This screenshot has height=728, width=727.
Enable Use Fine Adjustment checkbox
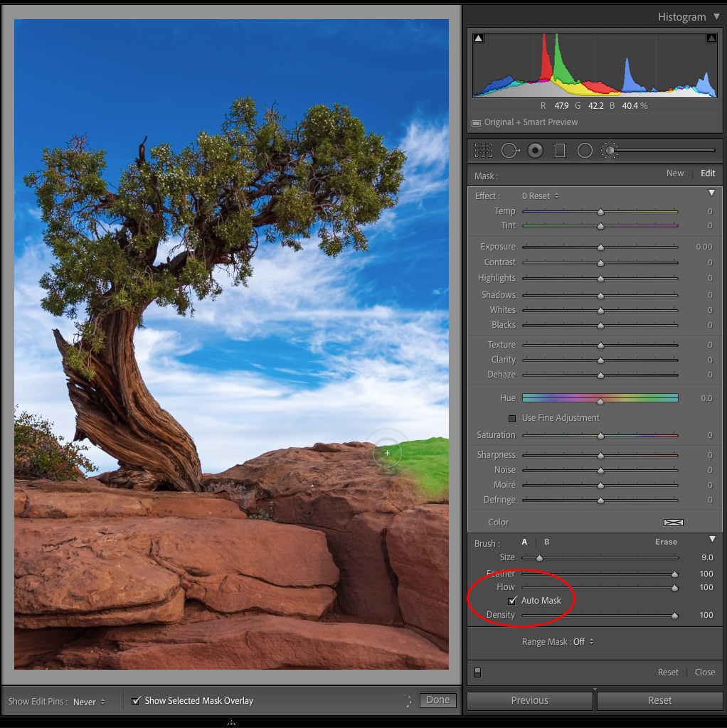point(512,418)
